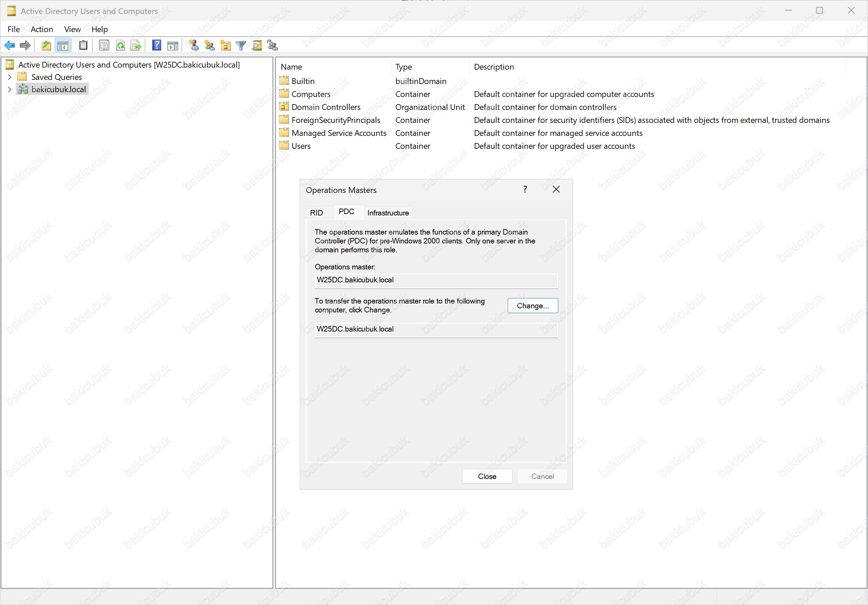Click the Export List toolbar icon
The image size is (868, 605).
136,46
